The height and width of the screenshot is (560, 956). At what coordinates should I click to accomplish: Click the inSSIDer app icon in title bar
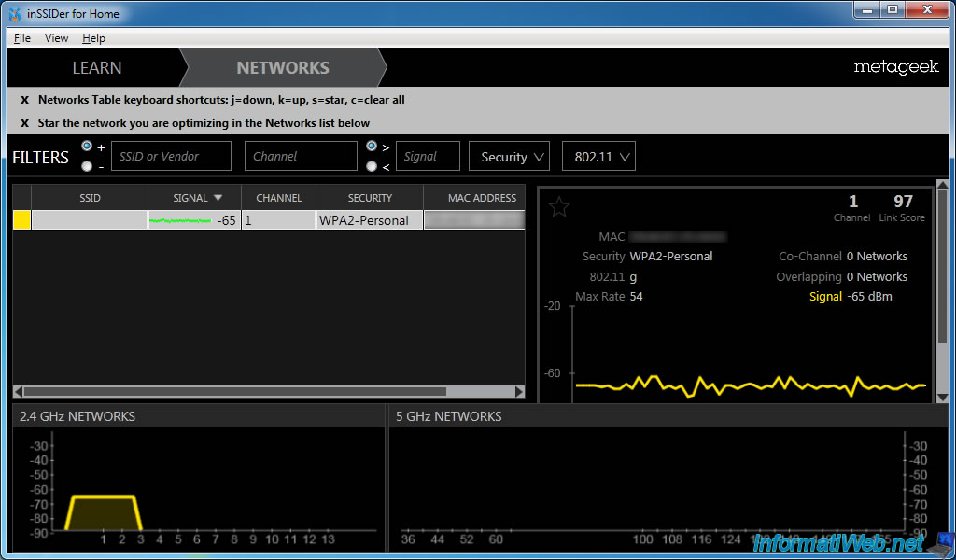click(x=15, y=14)
